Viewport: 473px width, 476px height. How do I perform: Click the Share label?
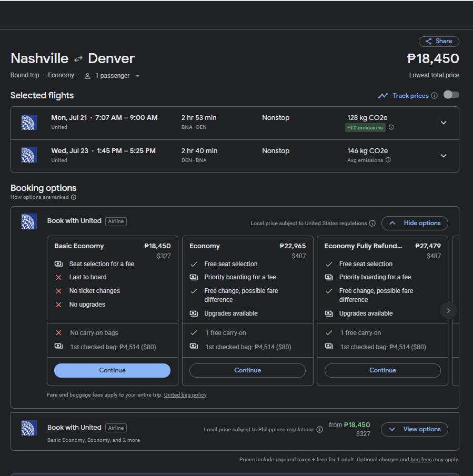coord(444,41)
